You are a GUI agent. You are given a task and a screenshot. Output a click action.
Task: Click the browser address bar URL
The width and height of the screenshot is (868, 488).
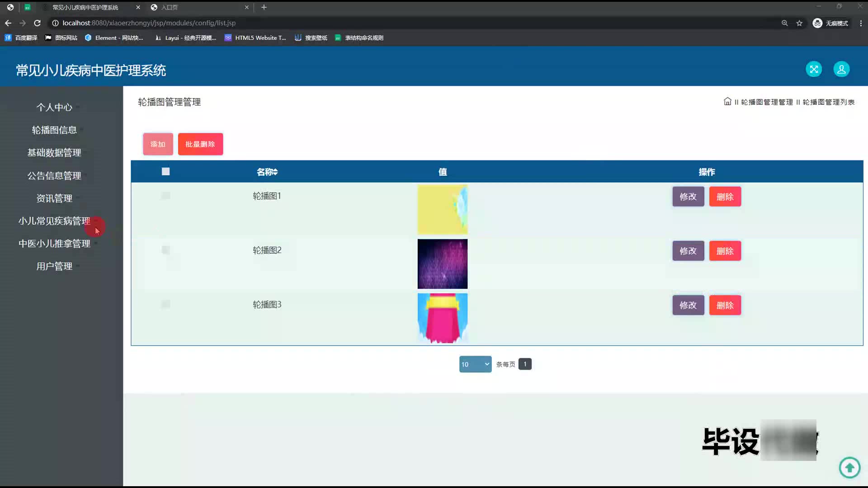coord(149,23)
